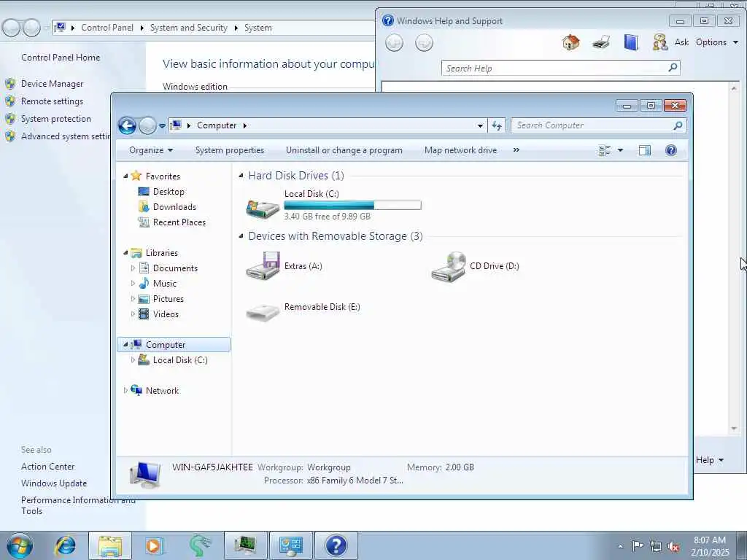Image resolution: width=747 pixels, height=560 pixels.
Task: Open Windows Media Player taskbar icon
Action: pyautogui.click(x=155, y=545)
